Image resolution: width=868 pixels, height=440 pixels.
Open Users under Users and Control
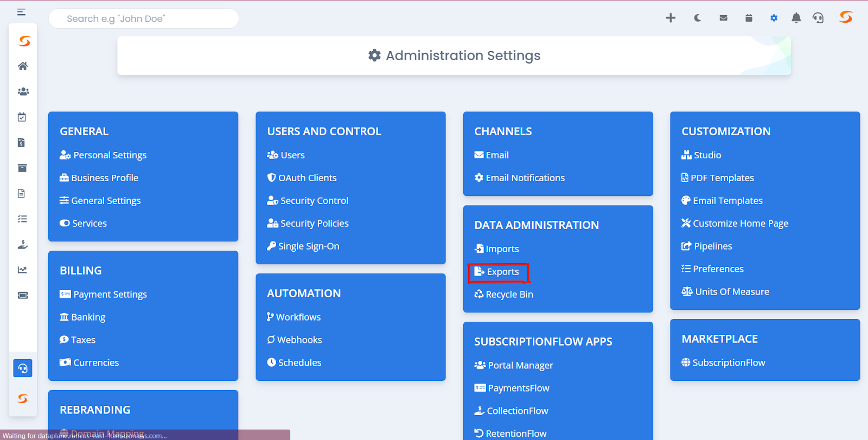click(x=286, y=155)
